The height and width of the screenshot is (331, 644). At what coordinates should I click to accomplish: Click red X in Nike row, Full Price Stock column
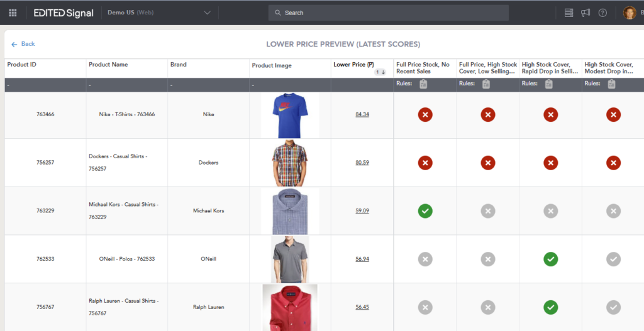(425, 115)
